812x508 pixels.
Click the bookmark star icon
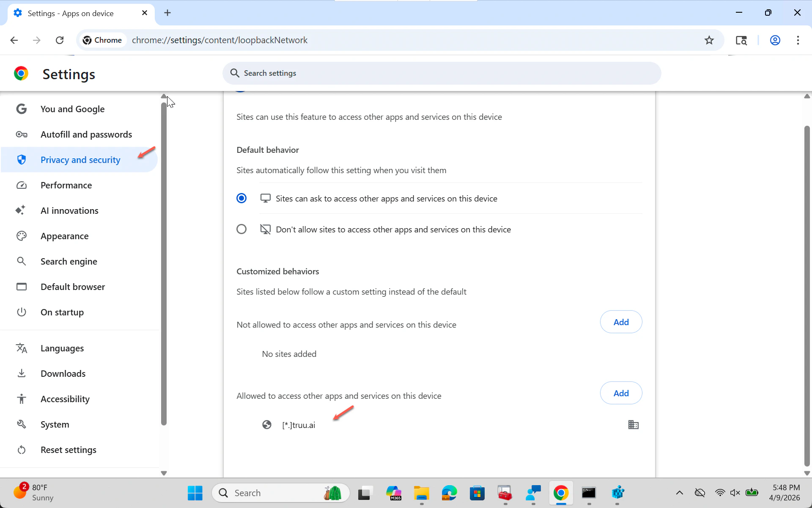(x=709, y=40)
